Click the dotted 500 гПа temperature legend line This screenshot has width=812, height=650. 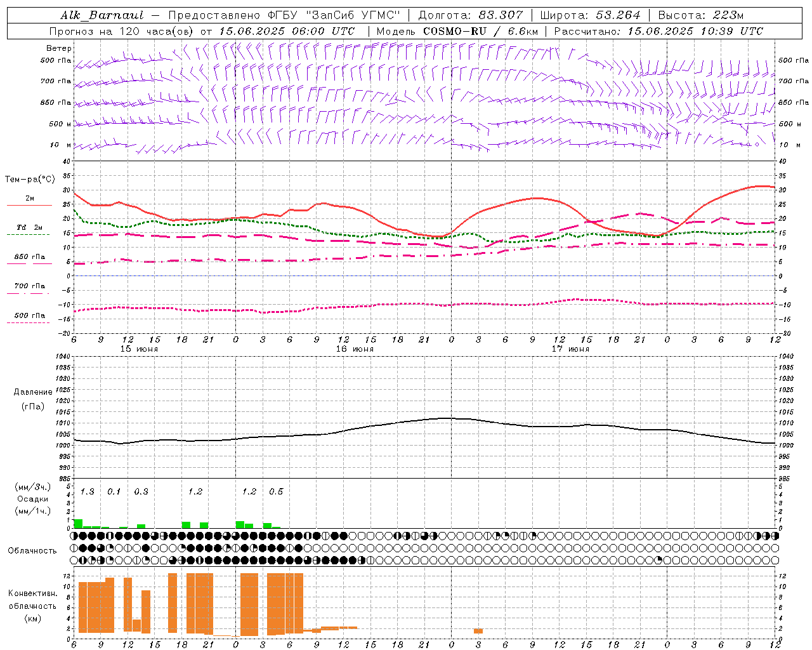click(x=28, y=322)
